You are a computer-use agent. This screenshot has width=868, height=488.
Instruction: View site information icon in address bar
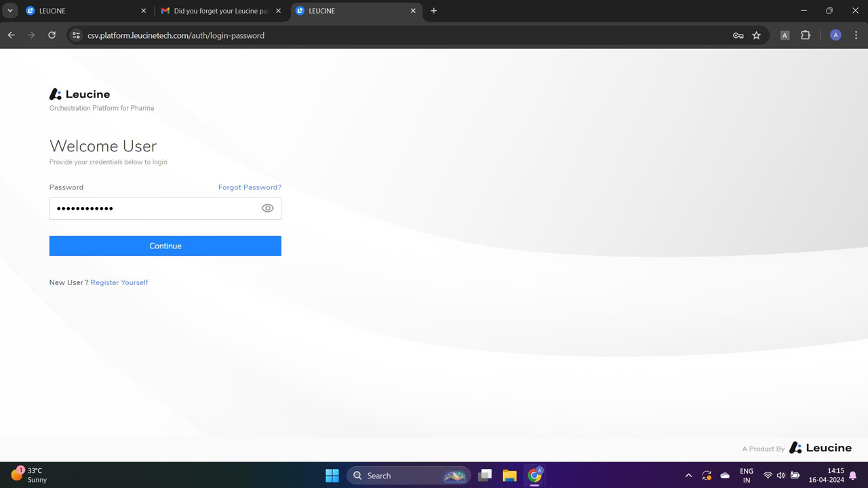pyautogui.click(x=76, y=35)
